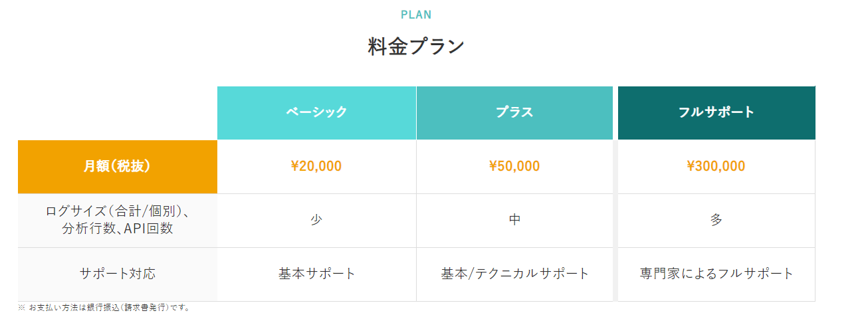Select the ベーシック plan header

[316, 112]
